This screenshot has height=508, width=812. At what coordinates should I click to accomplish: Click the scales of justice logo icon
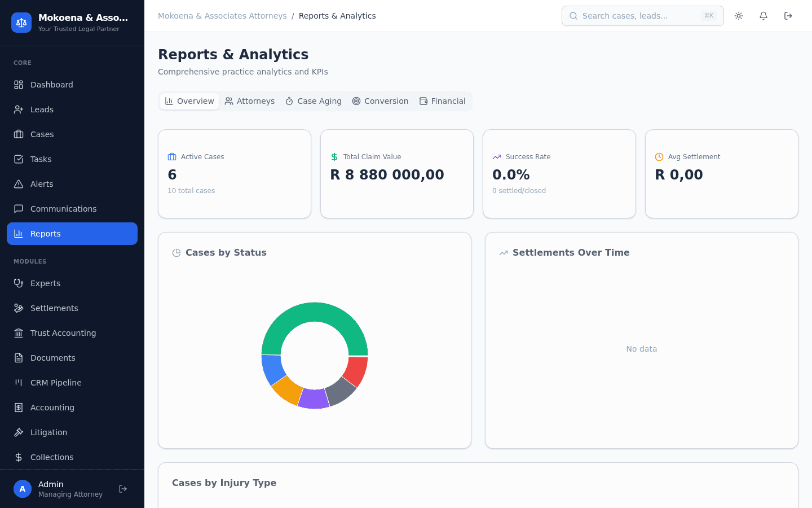tap(21, 23)
